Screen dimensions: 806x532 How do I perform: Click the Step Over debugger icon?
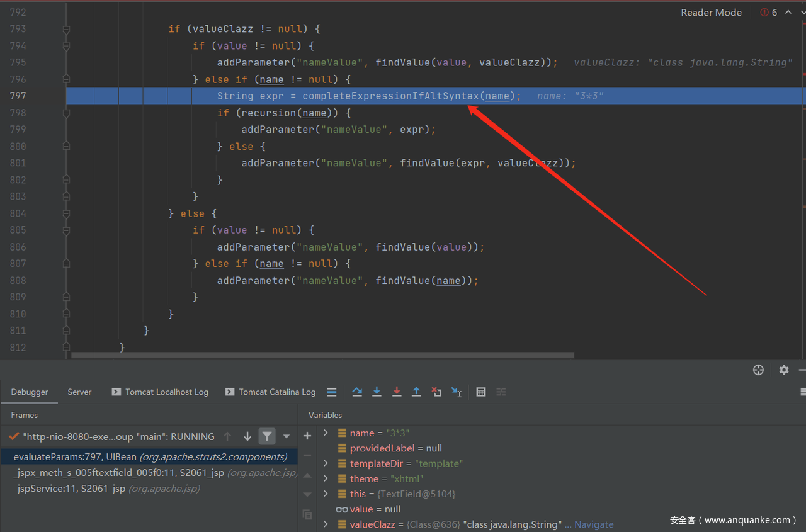point(357,392)
